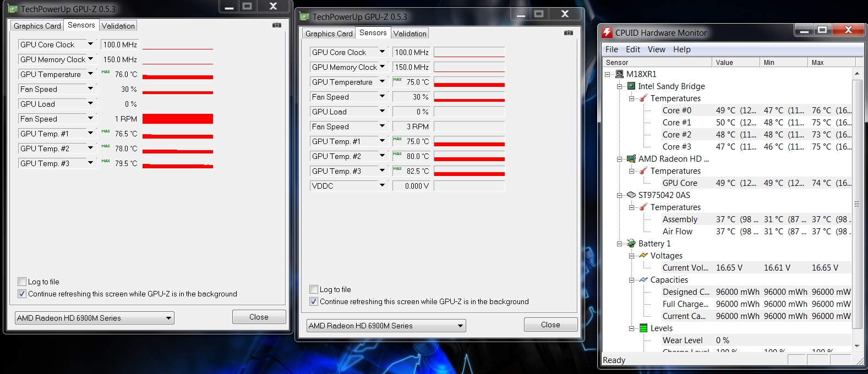Screen dimensions: 868x374
Task: Collapse the Levels tree node
Action: click(632, 328)
